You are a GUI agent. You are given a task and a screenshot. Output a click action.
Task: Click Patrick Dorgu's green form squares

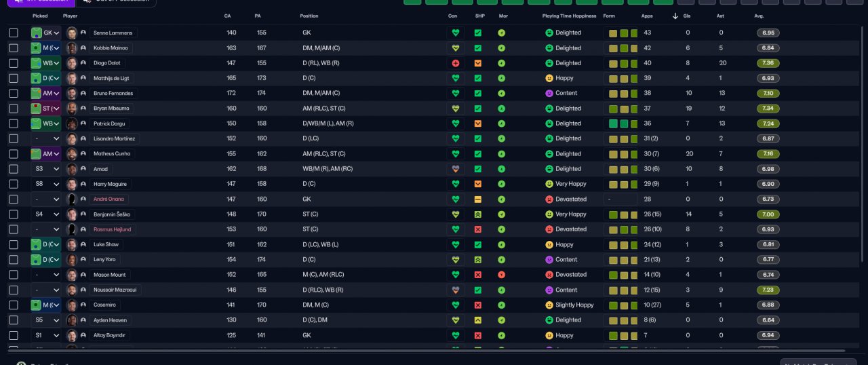624,123
